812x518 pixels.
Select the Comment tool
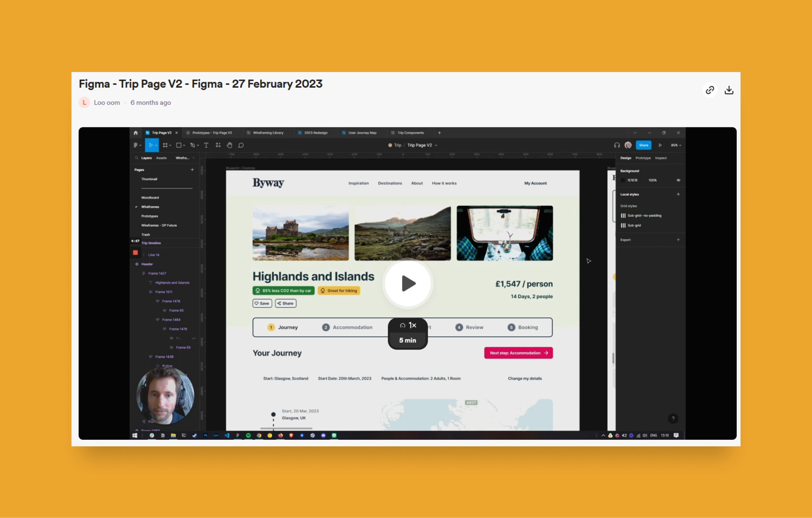click(x=241, y=145)
